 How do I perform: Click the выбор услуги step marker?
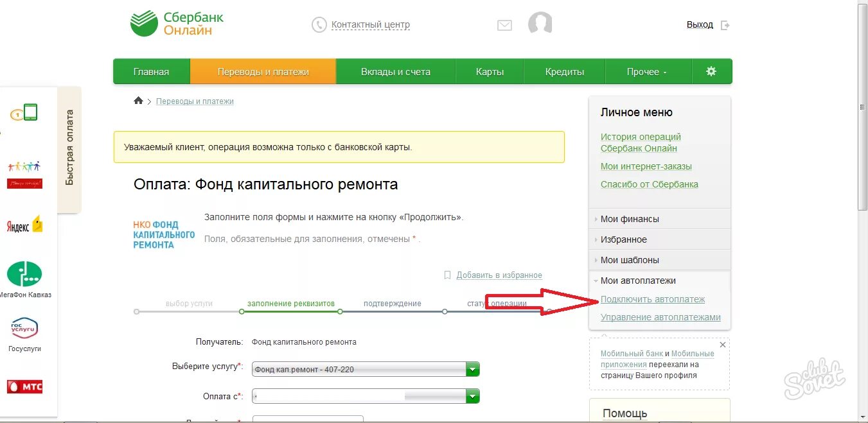pos(136,311)
